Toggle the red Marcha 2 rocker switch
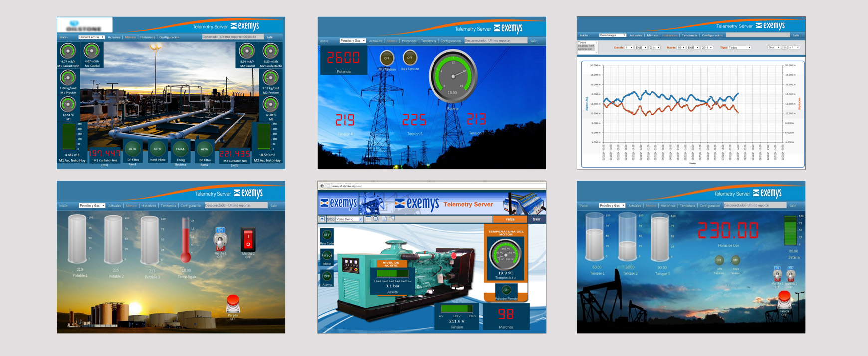This screenshot has height=356, width=868. [248, 240]
